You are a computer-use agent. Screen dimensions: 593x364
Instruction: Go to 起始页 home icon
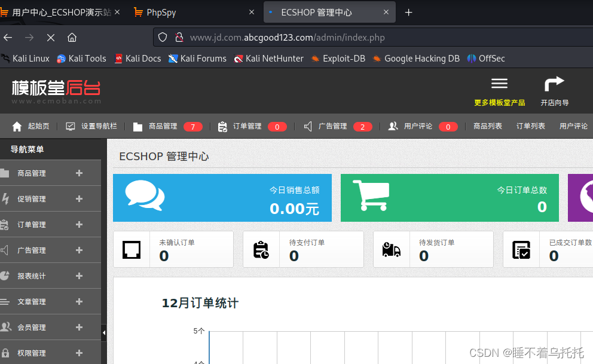tap(17, 126)
